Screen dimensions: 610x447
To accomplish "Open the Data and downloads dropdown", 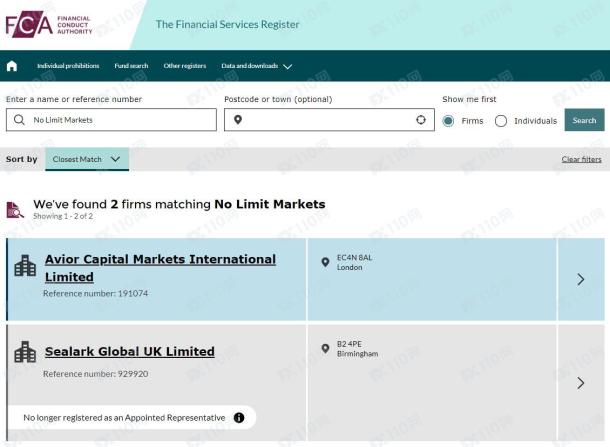I will (x=257, y=66).
